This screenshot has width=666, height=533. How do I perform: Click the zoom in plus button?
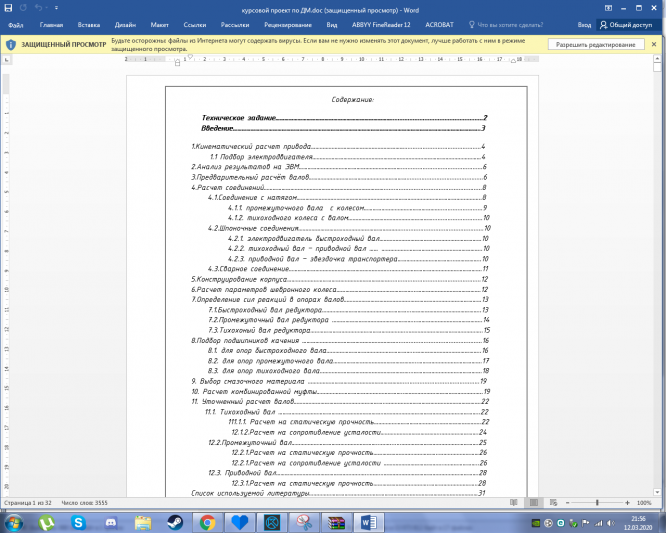pos(627,503)
